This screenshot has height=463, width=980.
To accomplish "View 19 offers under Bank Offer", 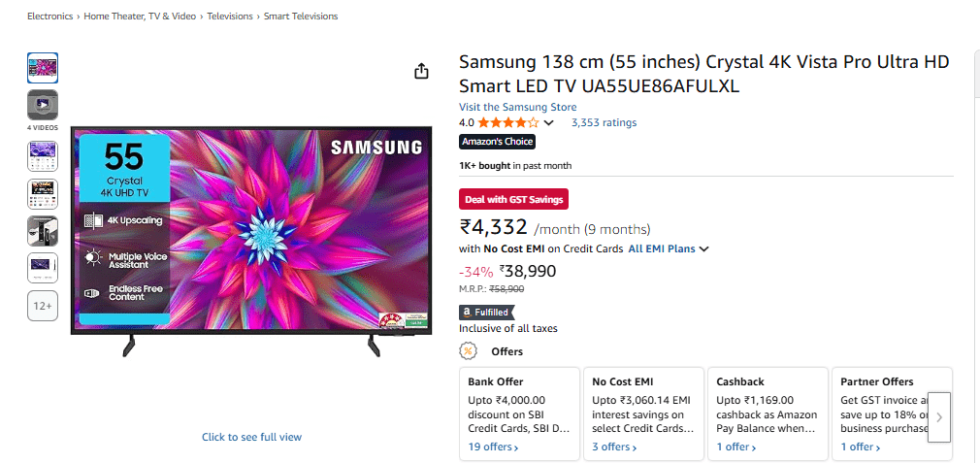I will point(493,446).
